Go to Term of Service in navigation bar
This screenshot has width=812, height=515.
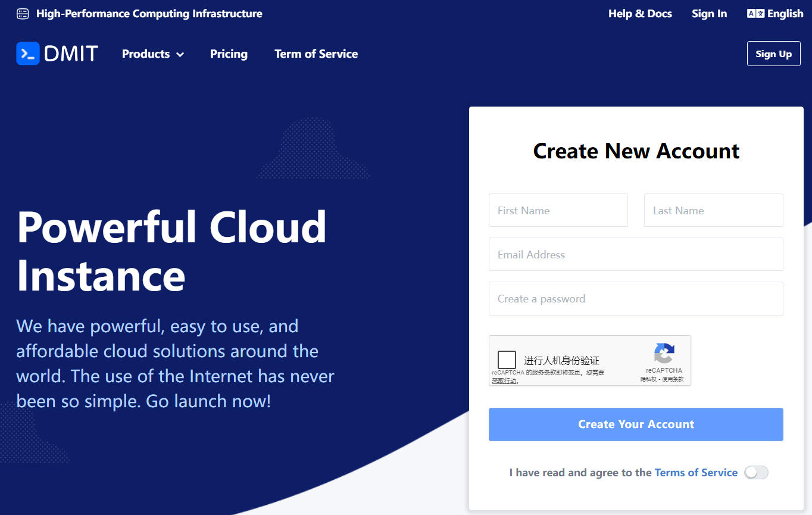point(316,54)
